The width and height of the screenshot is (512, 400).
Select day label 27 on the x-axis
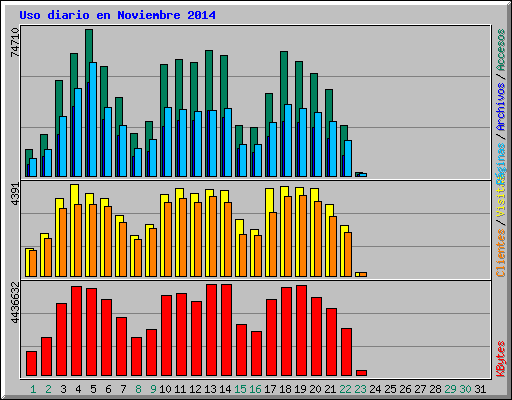(x=420, y=389)
